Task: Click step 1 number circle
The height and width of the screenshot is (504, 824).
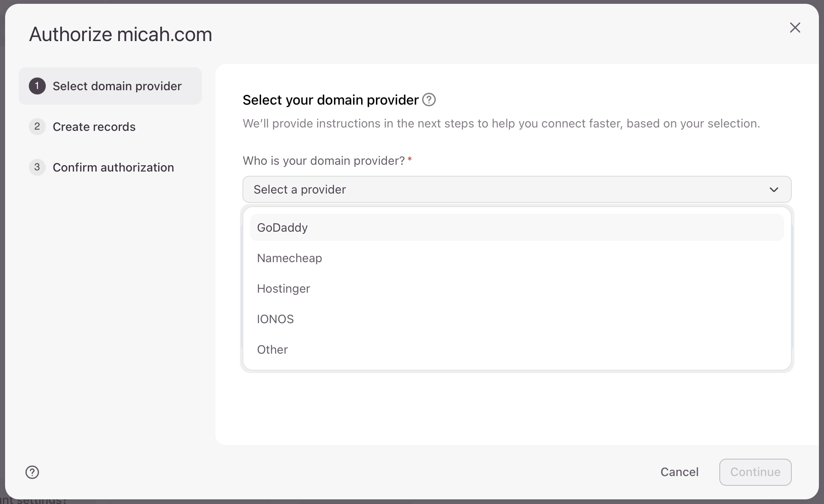Action: pyautogui.click(x=37, y=86)
